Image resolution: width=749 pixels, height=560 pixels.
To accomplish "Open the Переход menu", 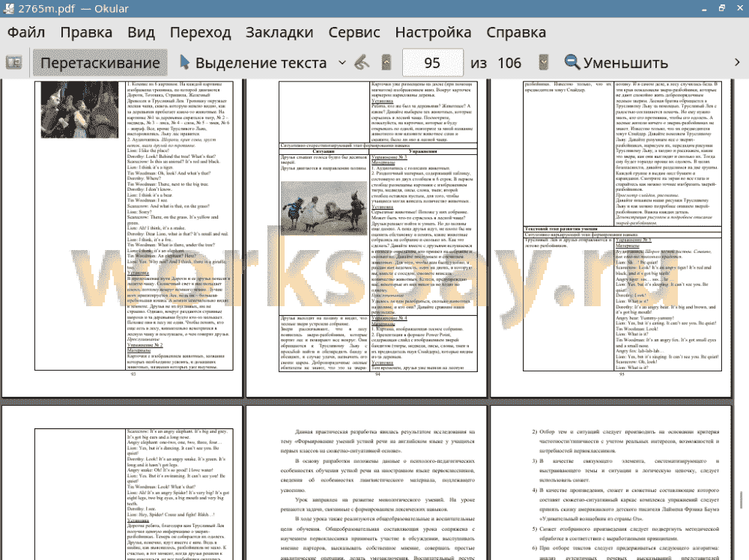I will pyautogui.click(x=200, y=32).
